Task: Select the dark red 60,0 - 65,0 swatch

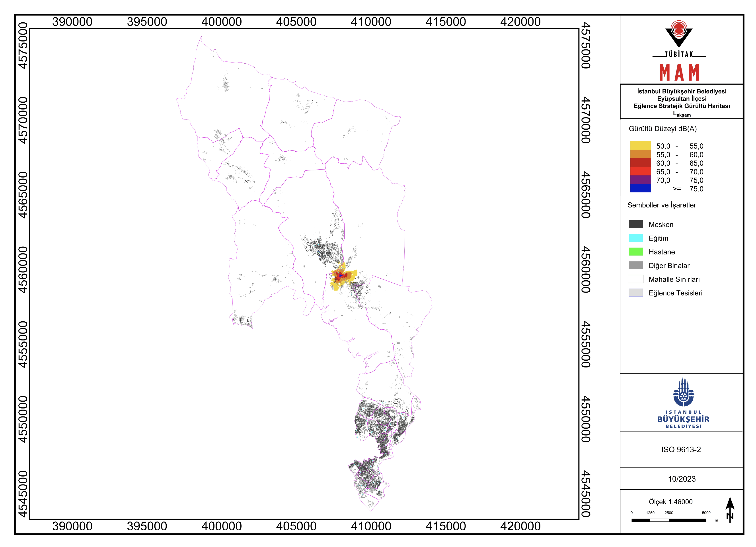Action: coord(640,163)
